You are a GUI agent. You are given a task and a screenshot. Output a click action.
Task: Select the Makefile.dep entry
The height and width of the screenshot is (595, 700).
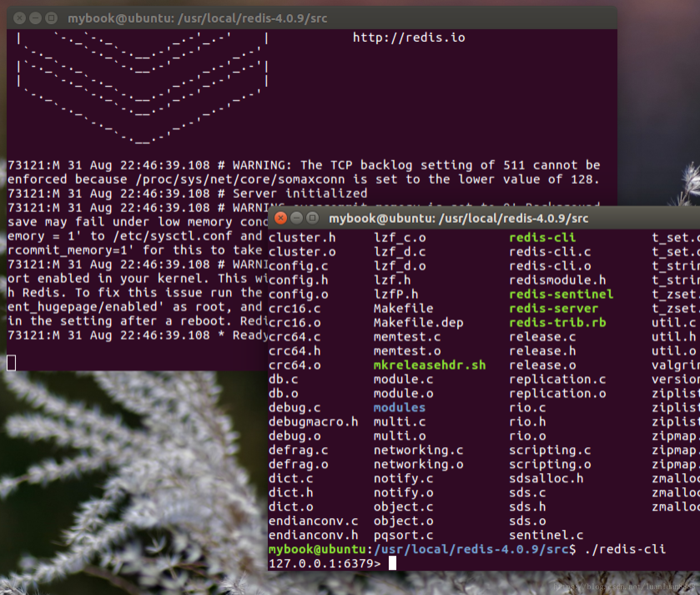tap(418, 323)
